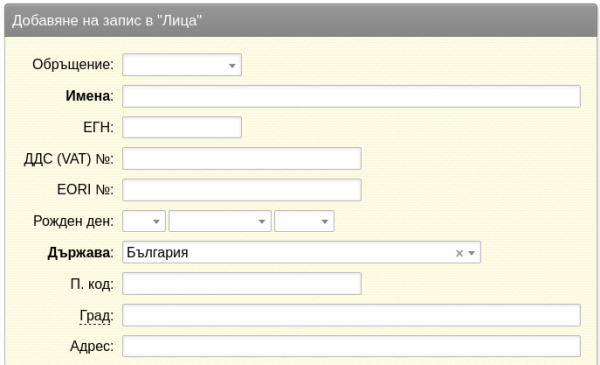The height and width of the screenshot is (365, 600).
Task: Click the selected България country text
Action: [157, 253]
